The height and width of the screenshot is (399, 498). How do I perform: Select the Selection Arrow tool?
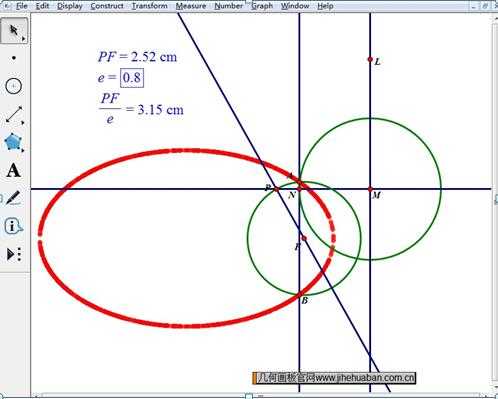[x=13, y=31]
